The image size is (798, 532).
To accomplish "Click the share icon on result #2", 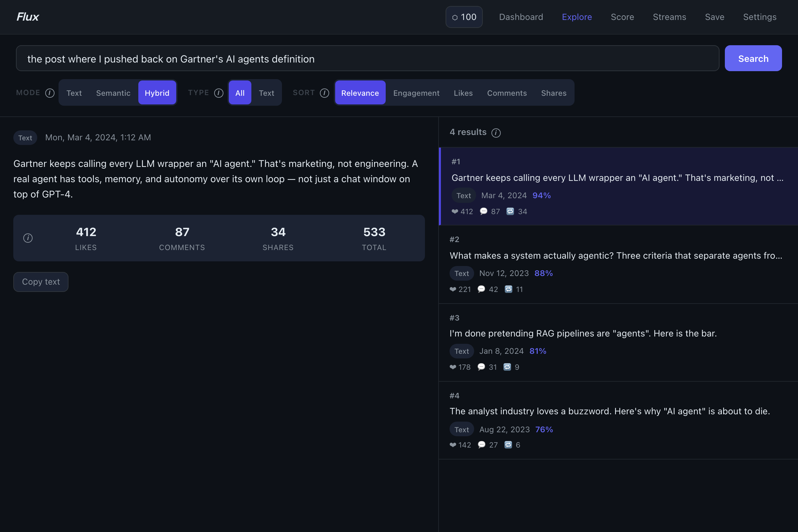I will (508, 289).
